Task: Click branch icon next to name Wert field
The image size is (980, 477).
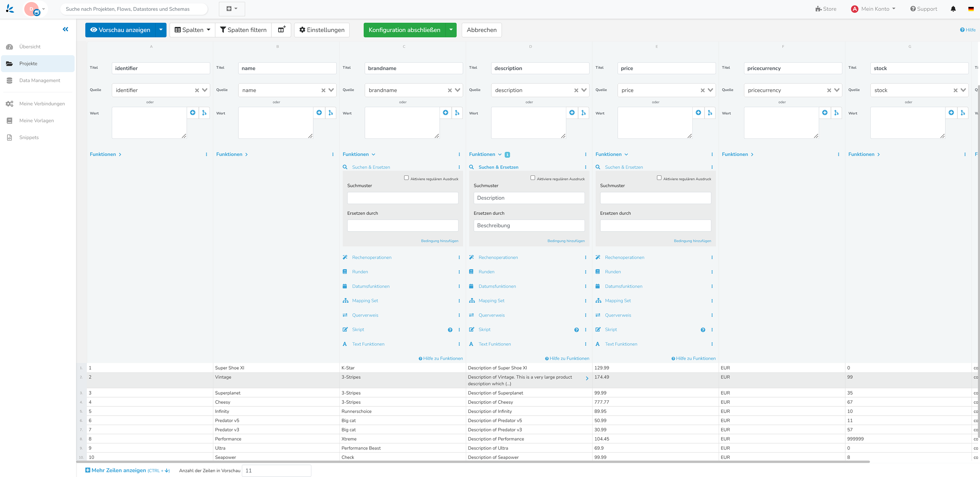Action: tap(330, 113)
